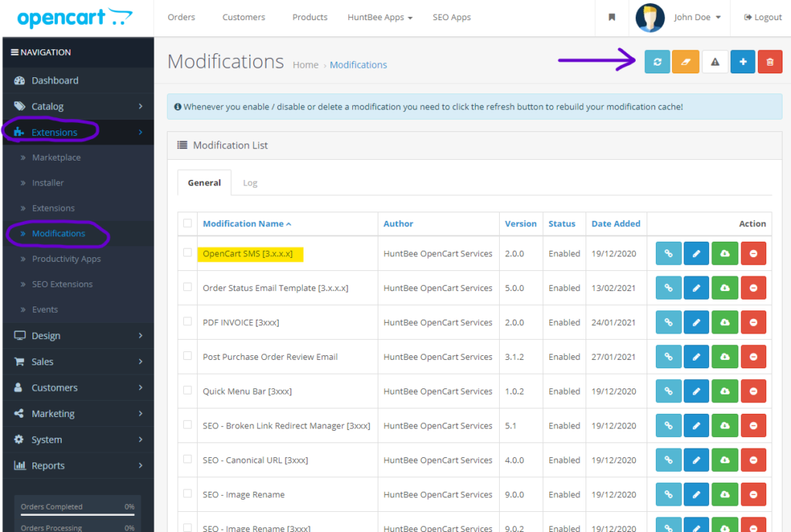Expand the Design sidebar menu
The height and width of the screenshot is (532, 791).
[78, 335]
